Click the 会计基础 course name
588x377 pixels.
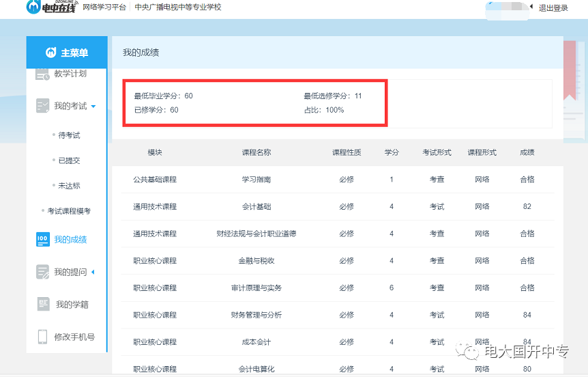pos(256,206)
